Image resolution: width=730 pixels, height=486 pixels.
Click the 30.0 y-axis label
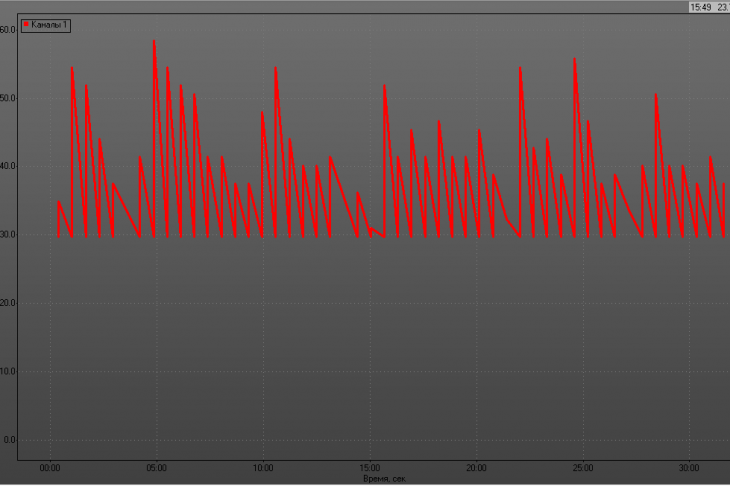point(7,235)
